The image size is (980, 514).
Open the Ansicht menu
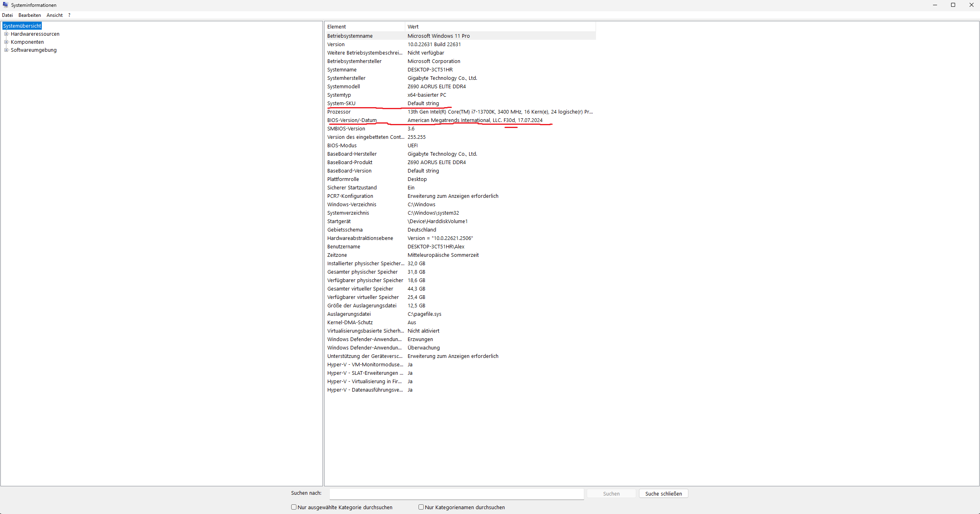pos(54,15)
